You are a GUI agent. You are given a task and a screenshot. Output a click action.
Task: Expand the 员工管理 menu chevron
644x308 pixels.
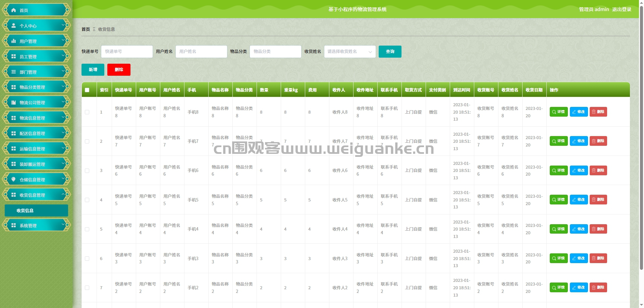click(x=63, y=56)
